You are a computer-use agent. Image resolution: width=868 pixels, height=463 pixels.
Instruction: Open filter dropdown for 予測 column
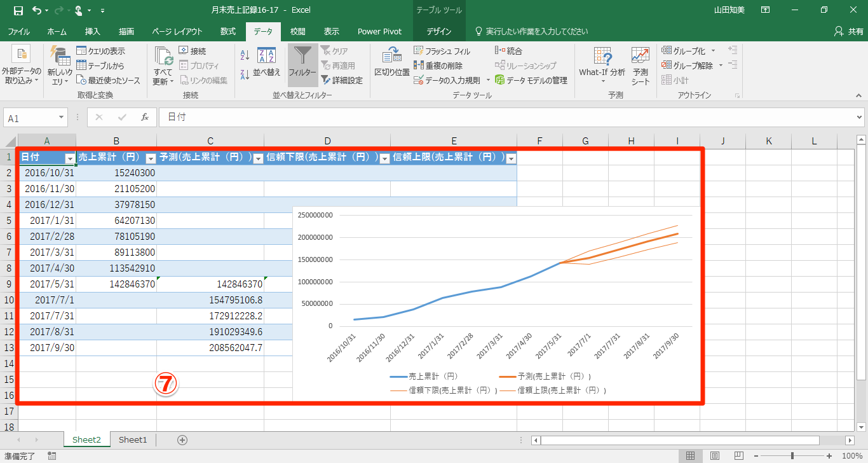coord(258,158)
